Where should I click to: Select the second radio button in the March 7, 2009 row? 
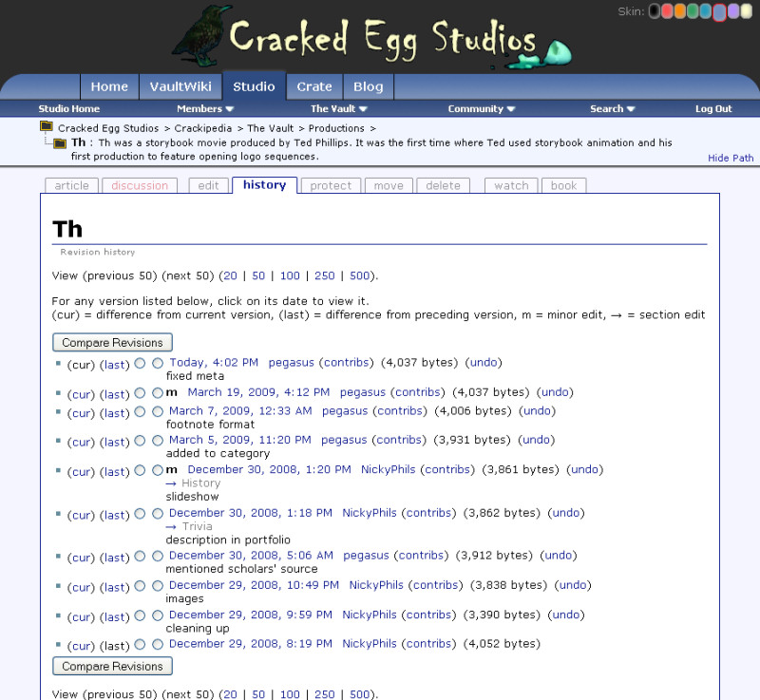tap(158, 412)
